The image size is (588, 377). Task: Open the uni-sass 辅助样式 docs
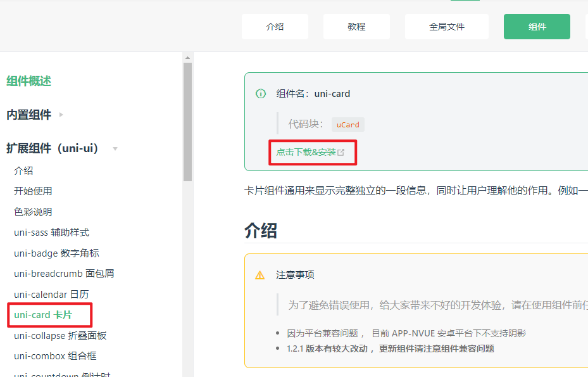[51, 232]
